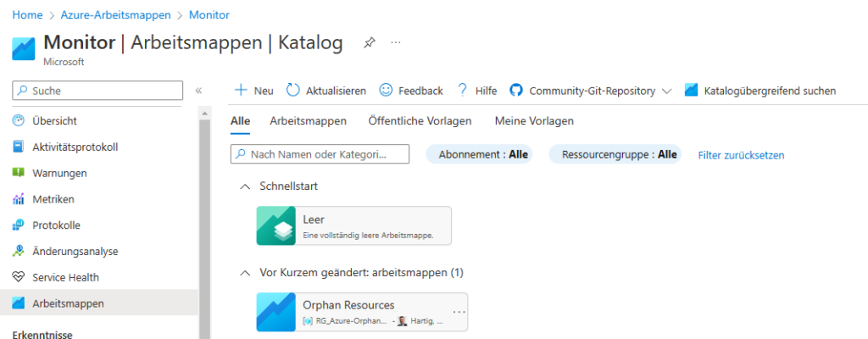Switch to the Öffentliche Vorlagen tab

420,120
